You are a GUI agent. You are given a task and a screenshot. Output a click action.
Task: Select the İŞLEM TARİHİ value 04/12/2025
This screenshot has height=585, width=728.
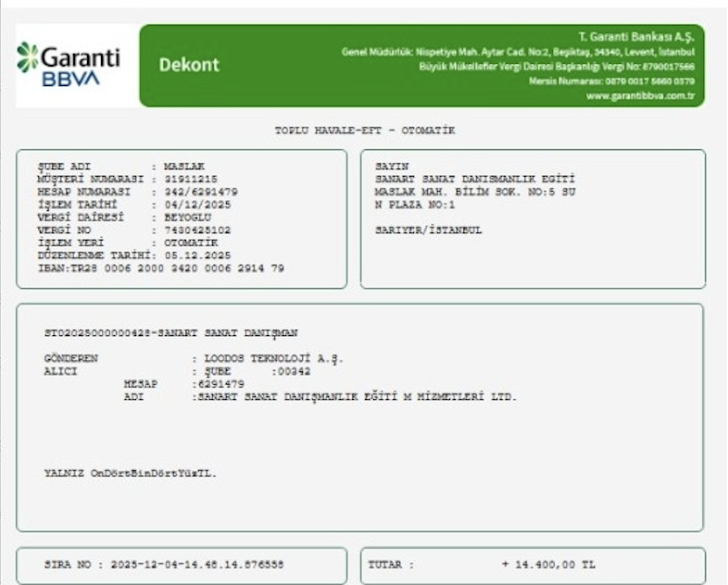click(197, 205)
